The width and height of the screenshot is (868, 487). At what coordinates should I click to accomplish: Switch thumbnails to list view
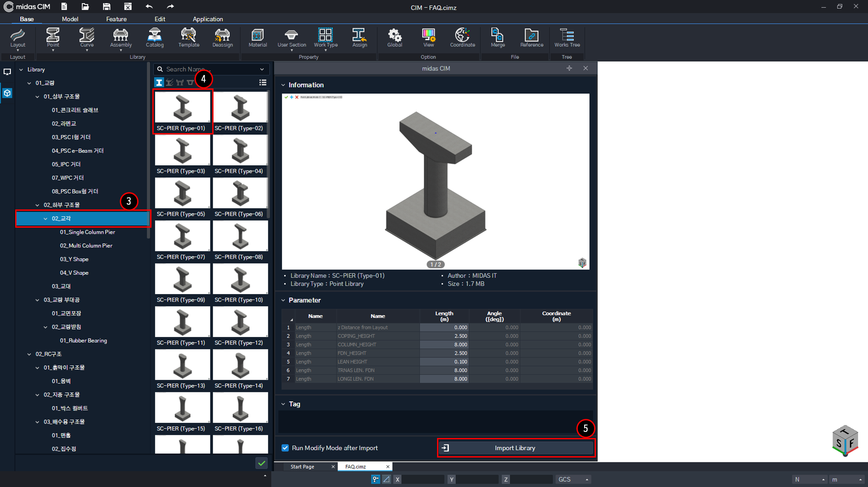(263, 82)
